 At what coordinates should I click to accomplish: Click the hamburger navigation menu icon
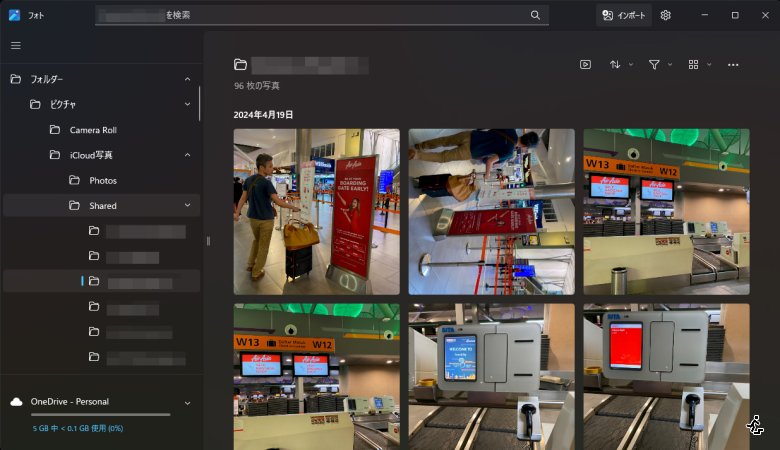pos(15,45)
